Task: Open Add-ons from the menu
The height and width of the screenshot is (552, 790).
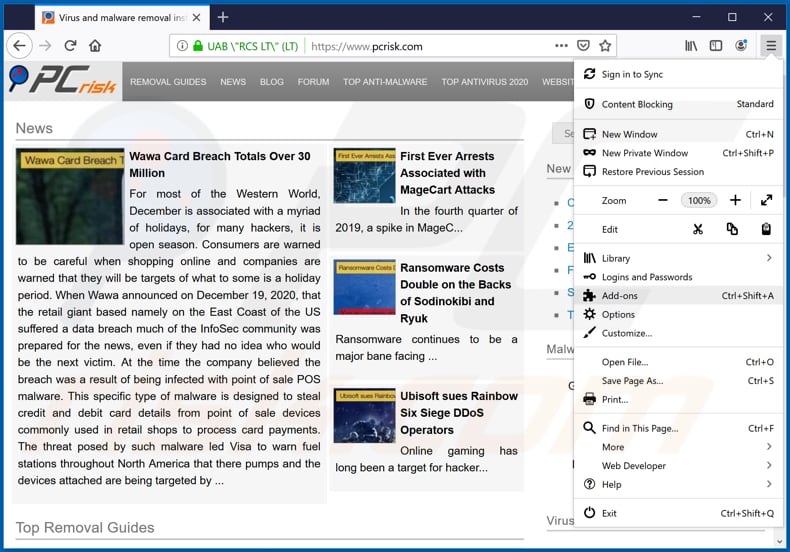Action: coord(678,296)
